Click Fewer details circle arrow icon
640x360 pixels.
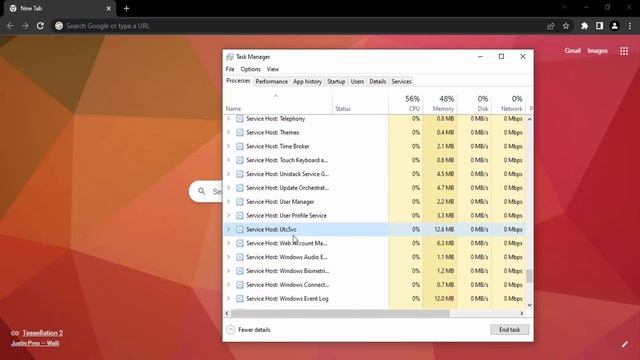[x=231, y=329]
